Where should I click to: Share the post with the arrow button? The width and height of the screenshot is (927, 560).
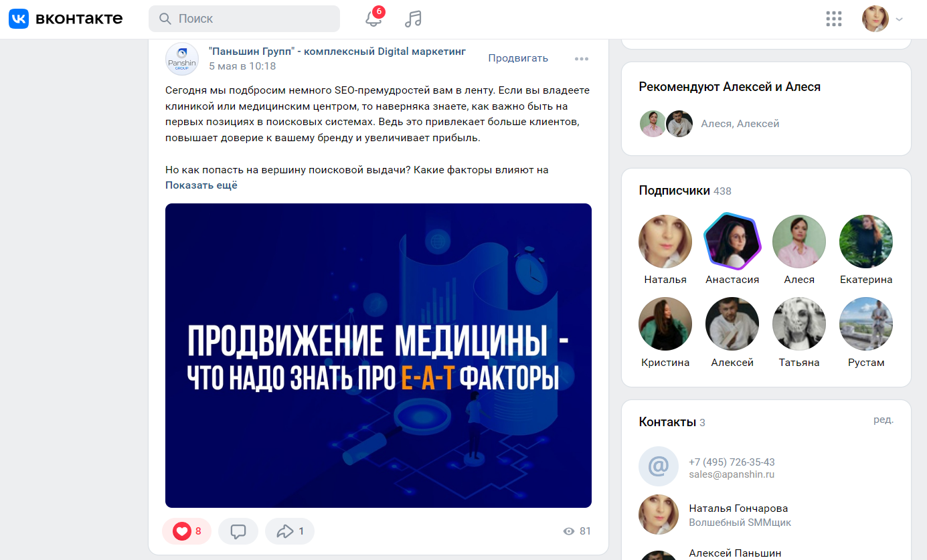pos(290,531)
